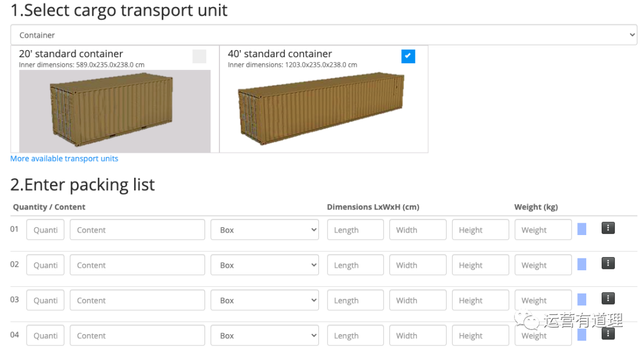Open row 03 three-dot options icon

click(608, 298)
